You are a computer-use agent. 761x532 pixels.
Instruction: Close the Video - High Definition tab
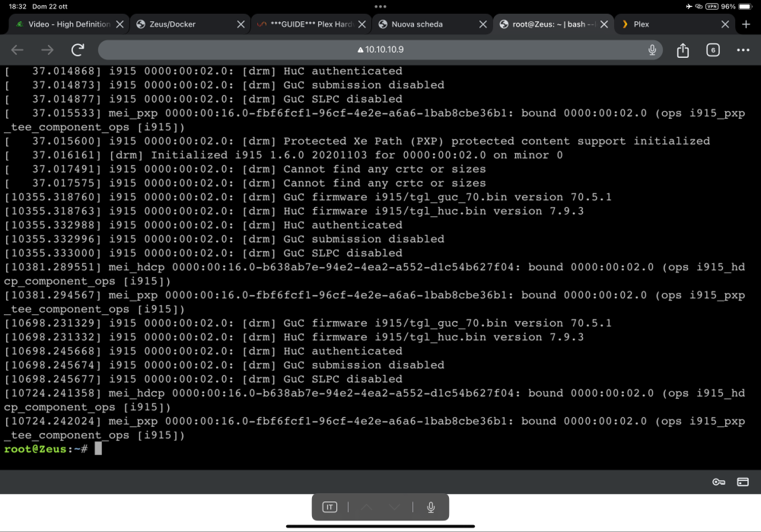coord(120,24)
